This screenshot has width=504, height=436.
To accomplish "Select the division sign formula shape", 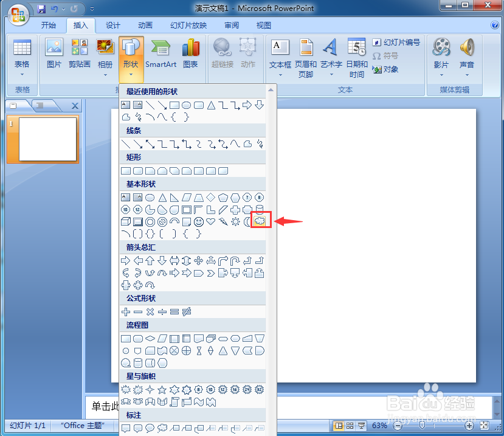I will click(x=162, y=311).
